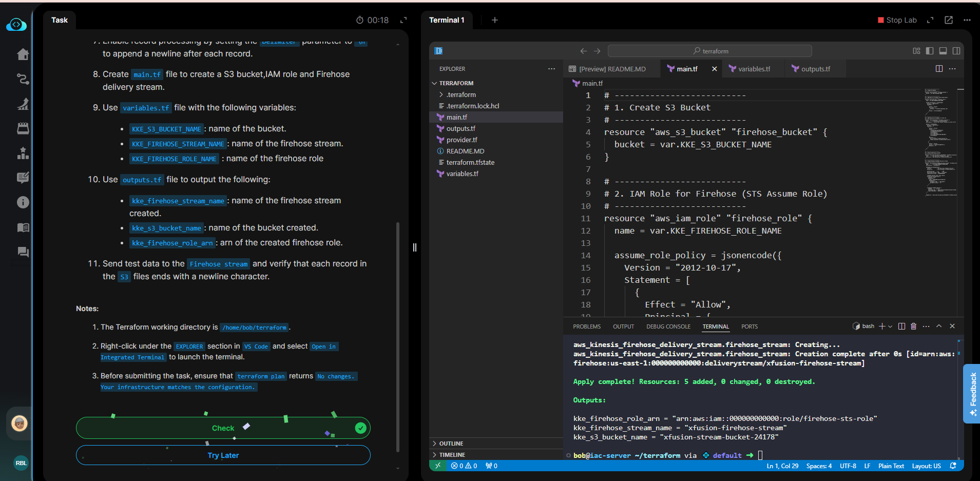980x481 pixels.
Task: Expand the .terraform folder
Action: (x=460, y=95)
